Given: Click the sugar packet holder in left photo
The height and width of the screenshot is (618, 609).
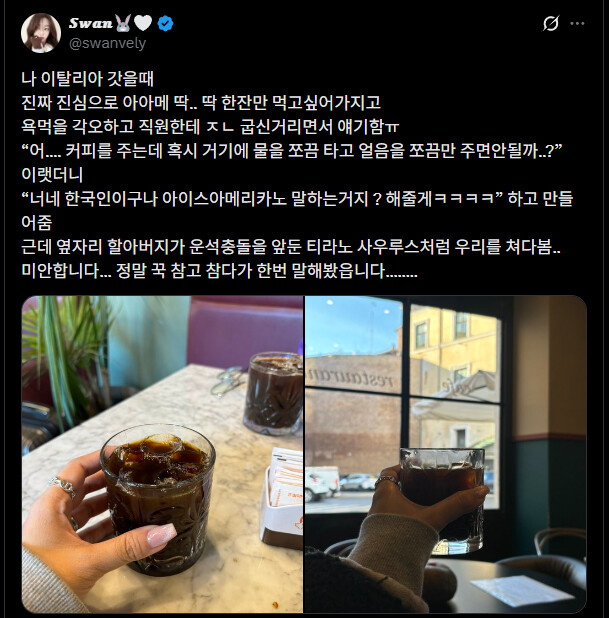Looking at the screenshot, I should coord(282,499).
